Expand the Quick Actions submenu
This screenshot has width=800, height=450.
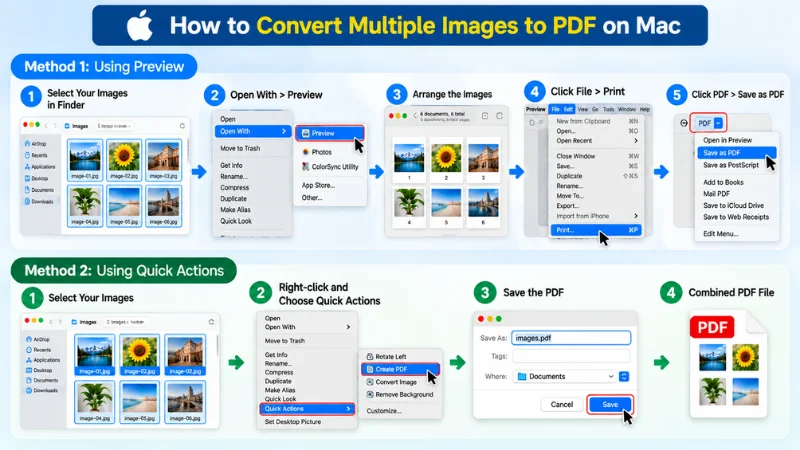pos(307,409)
